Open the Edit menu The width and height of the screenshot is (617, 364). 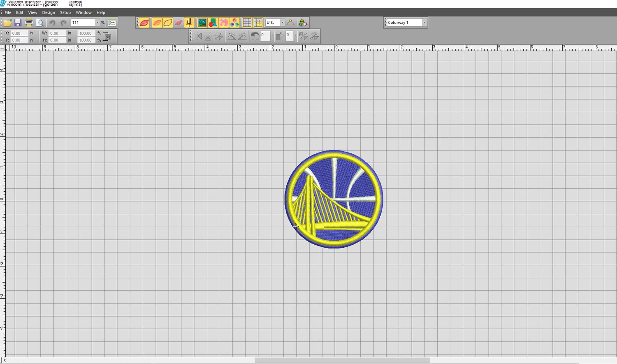[19, 13]
